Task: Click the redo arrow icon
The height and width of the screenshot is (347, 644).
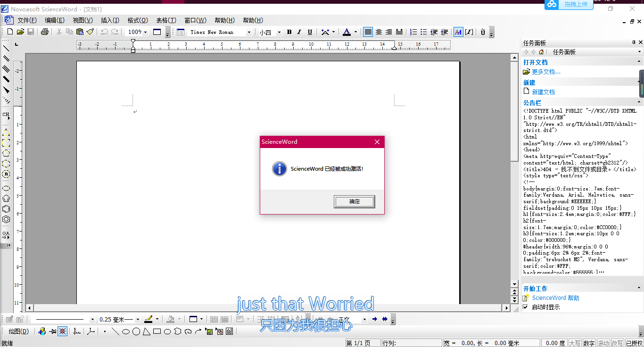Action: point(115,32)
